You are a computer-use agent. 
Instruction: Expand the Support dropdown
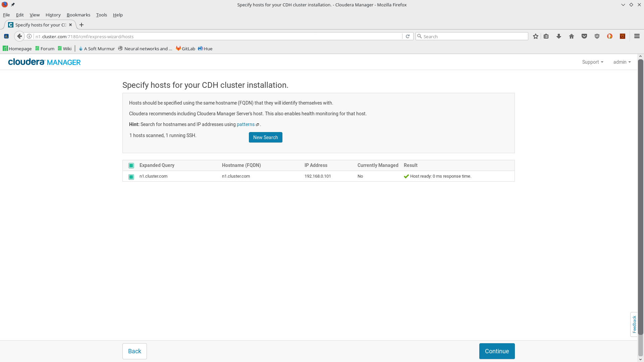click(593, 62)
